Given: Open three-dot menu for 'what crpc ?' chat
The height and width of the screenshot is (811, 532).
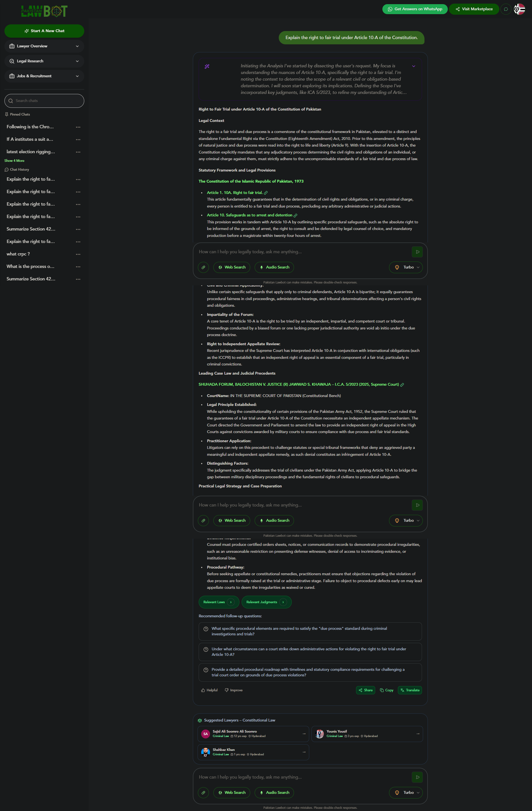Looking at the screenshot, I should (x=78, y=254).
